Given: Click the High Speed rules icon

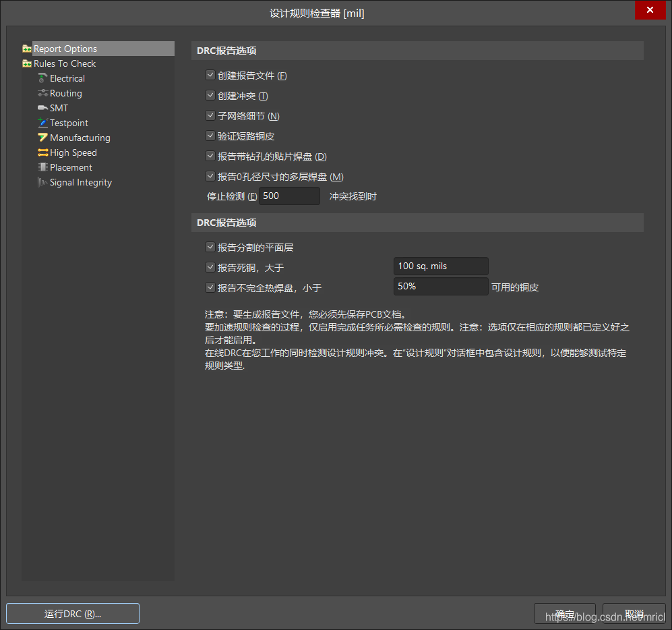Looking at the screenshot, I should [x=42, y=152].
